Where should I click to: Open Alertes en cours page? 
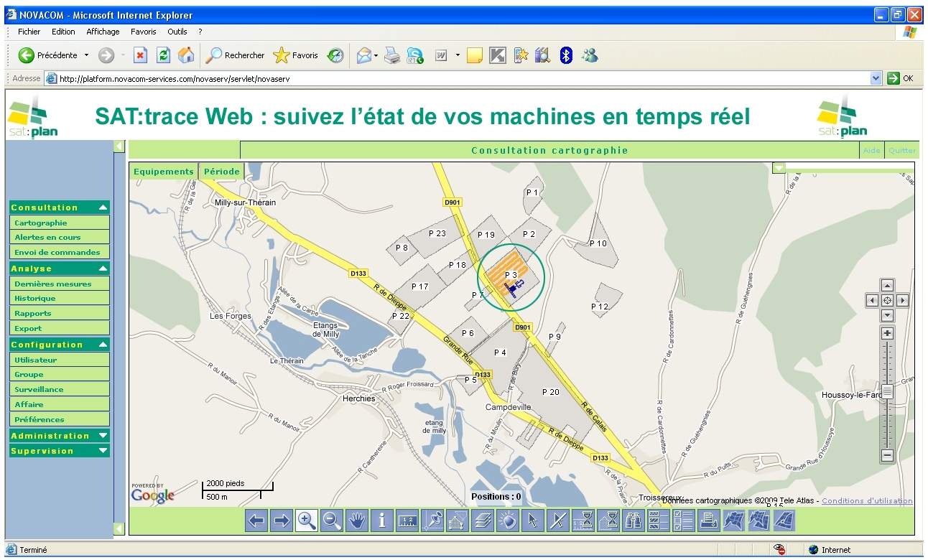tap(47, 237)
